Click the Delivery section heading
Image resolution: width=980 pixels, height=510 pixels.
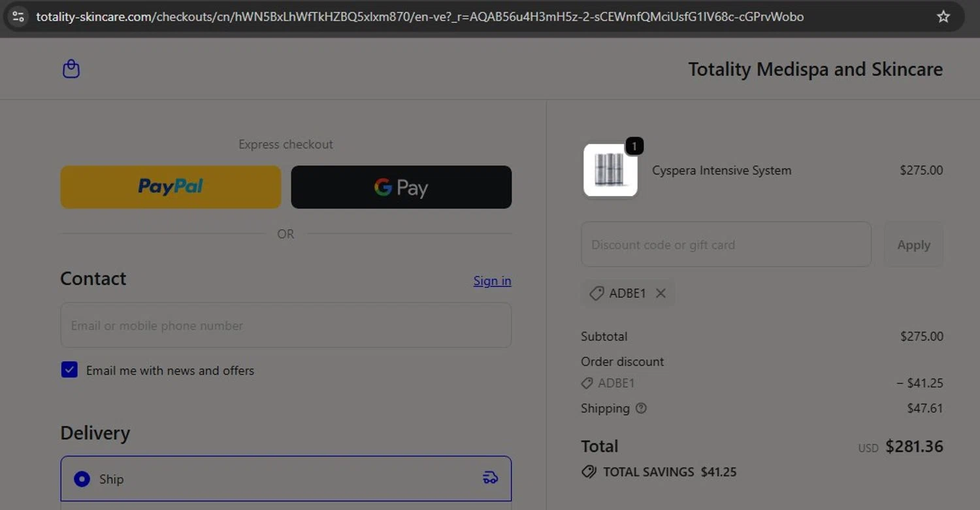click(95, 433)
